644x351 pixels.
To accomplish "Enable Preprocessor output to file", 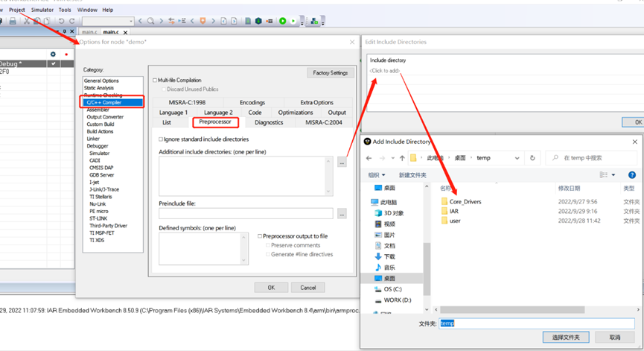I will [x=260, y=236].
